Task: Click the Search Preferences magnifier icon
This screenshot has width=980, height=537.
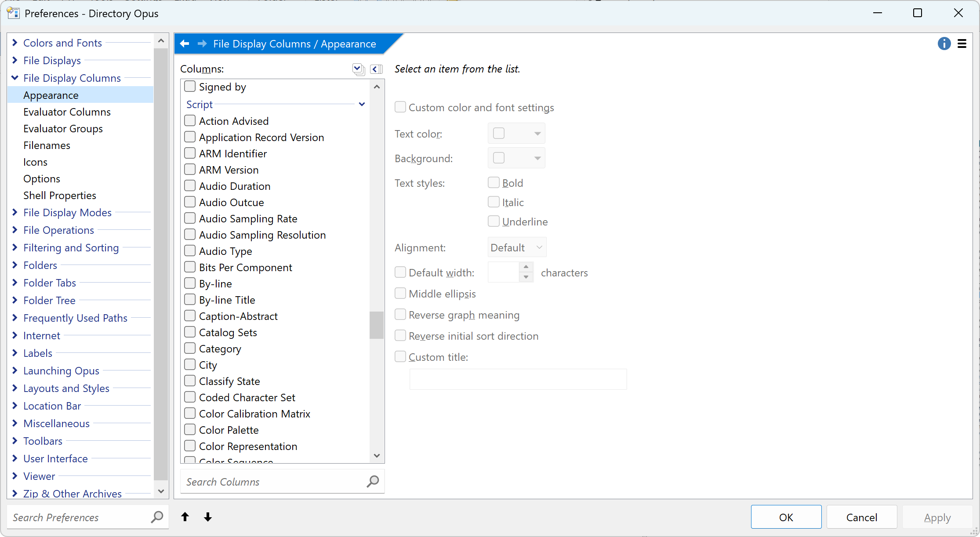Action: point(157,517)
